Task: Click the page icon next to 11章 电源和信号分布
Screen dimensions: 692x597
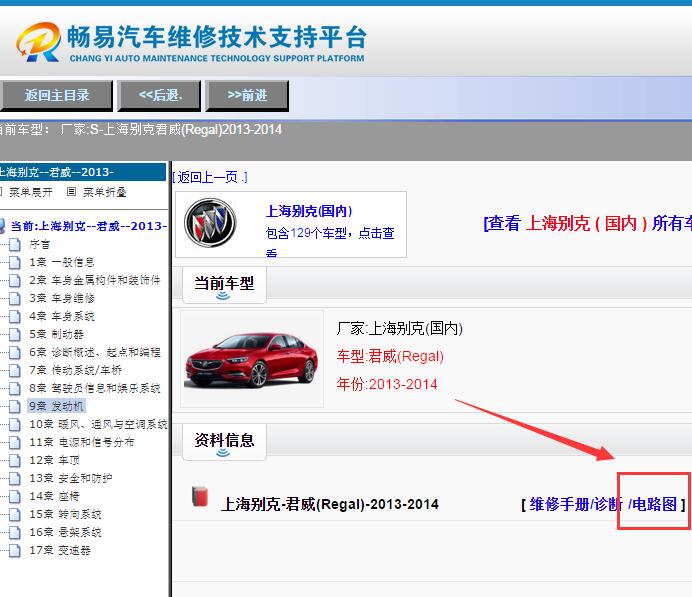Action: pyautogui.click(x=15, y=442)
